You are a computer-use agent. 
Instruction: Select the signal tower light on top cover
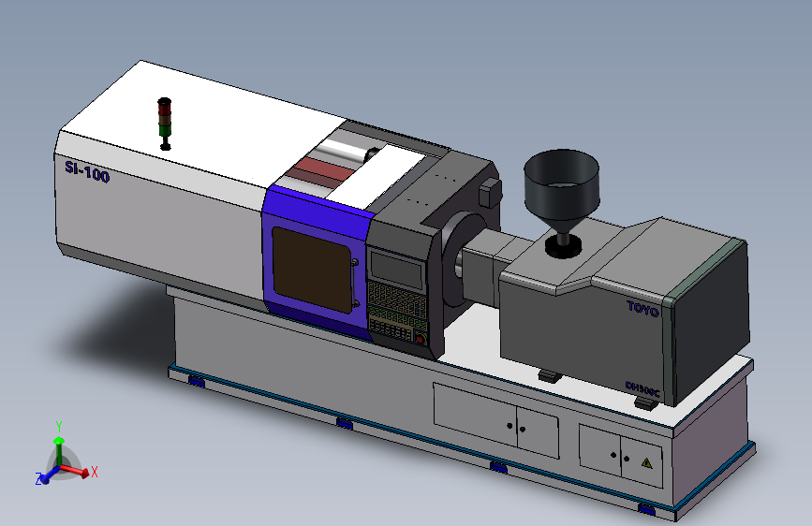165,124
